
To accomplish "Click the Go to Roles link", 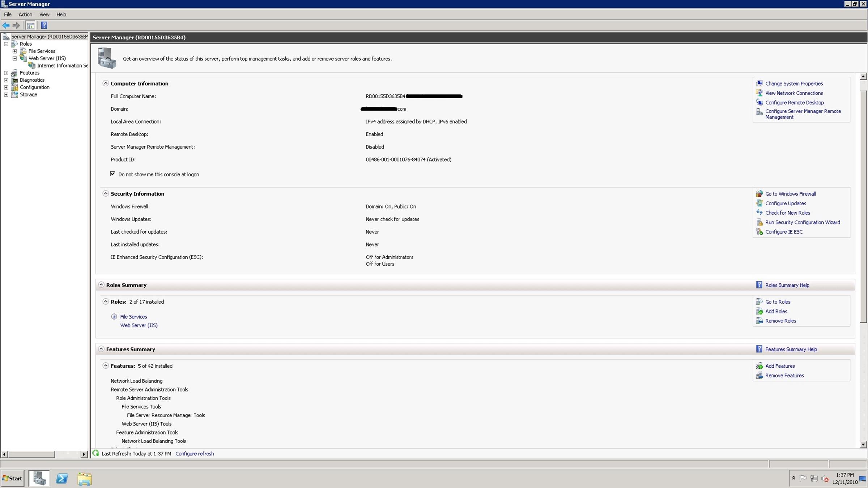I will tap(778, 302).
